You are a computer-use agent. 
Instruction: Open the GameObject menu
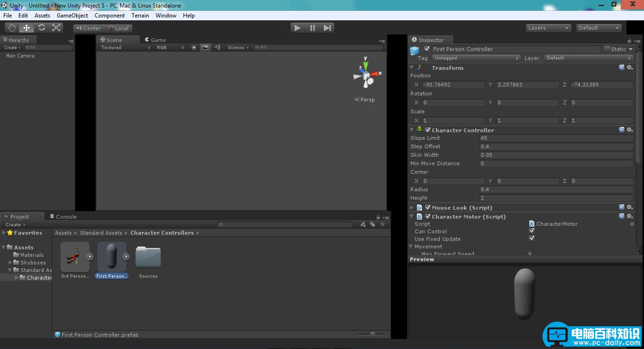click(x=72, y=16)
